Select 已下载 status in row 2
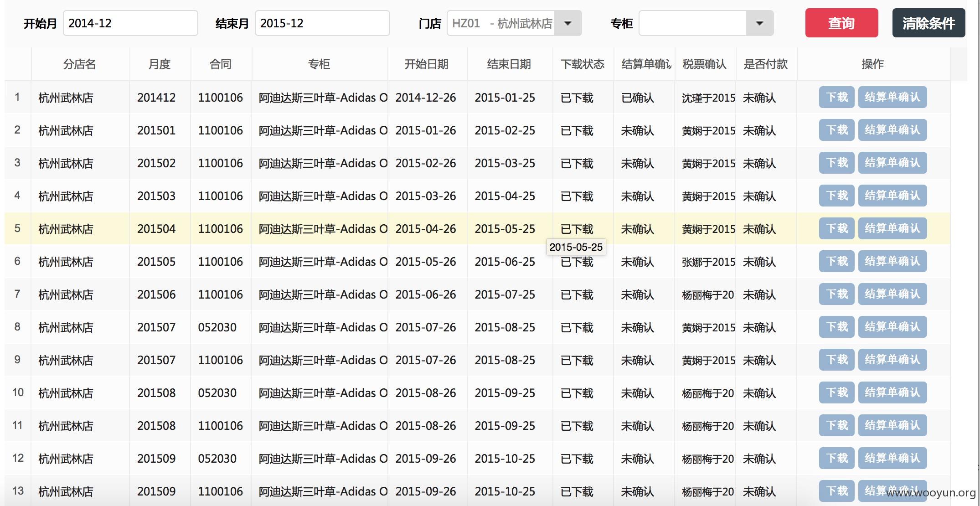This screenshot has width=980, height=506. coord(583,130)
